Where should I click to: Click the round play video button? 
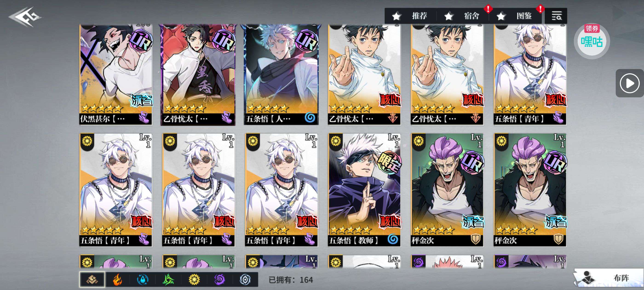click(x=630, y=83)
